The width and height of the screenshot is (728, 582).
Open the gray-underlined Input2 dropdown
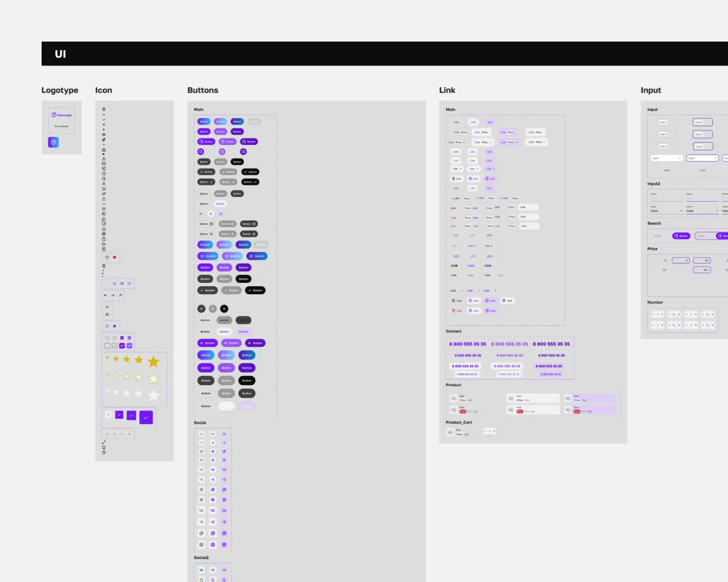[667, 210]
